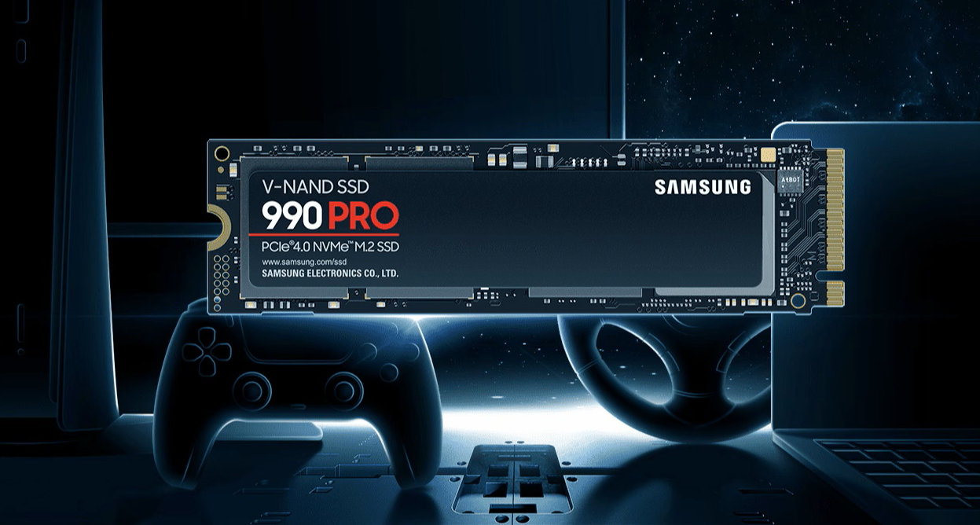The width and height of the screenshot is (980, 525).
Task: Select the white 990 model number
Action: [292, 215]
